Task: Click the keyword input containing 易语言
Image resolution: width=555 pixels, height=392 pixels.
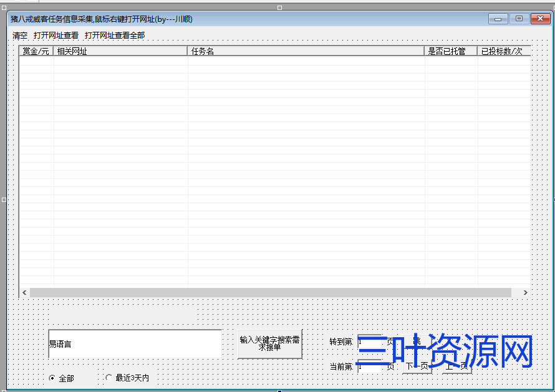Action: 134,342
